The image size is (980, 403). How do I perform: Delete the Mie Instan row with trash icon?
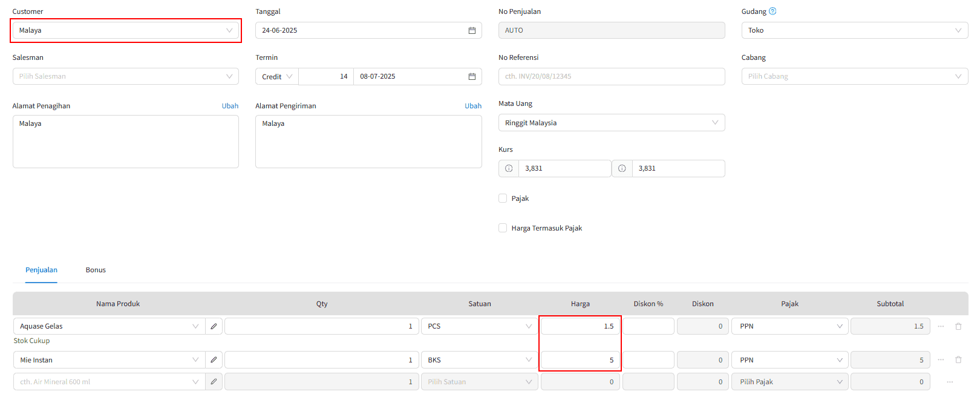tap(958, 360)
